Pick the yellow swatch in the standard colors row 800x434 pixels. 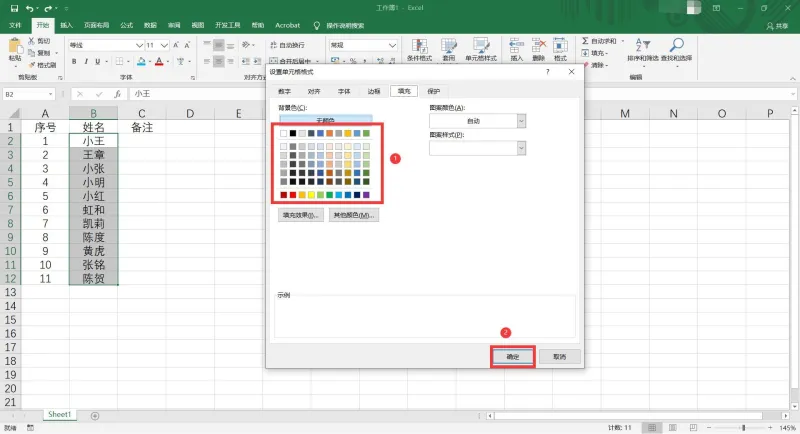(x=311, y=195)
